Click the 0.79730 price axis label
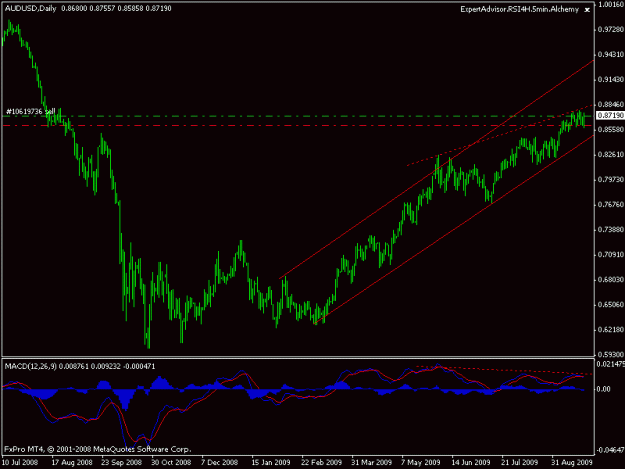625x469 pixels. 611,180
